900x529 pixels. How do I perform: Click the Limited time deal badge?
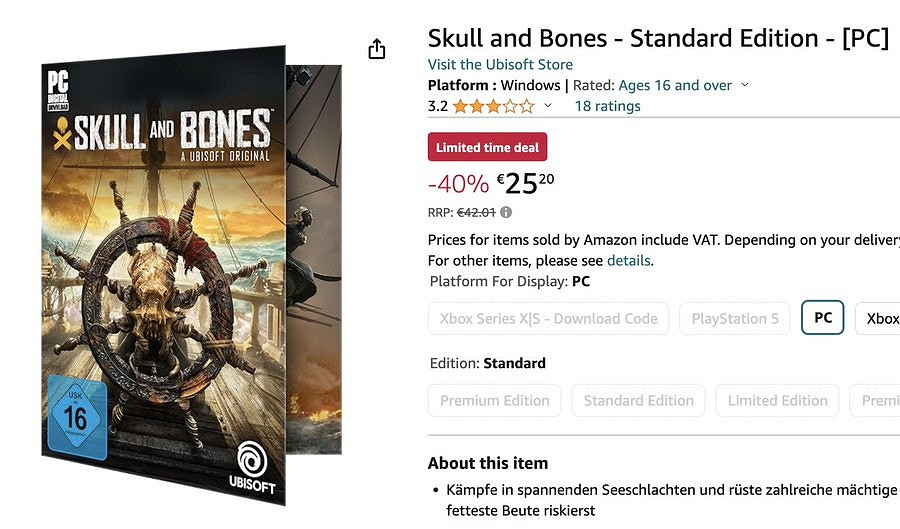click(x=487, y=148)
